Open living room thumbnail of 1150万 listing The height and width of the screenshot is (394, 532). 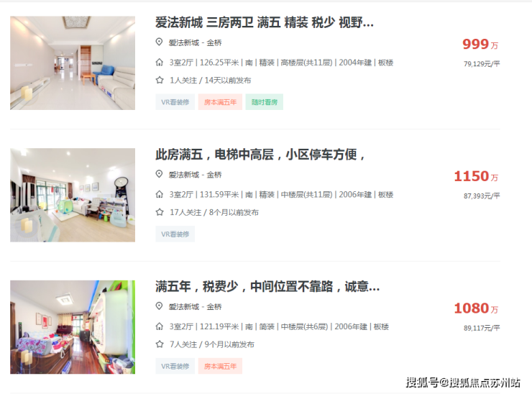pyautogui.click(x=73, y=195)
